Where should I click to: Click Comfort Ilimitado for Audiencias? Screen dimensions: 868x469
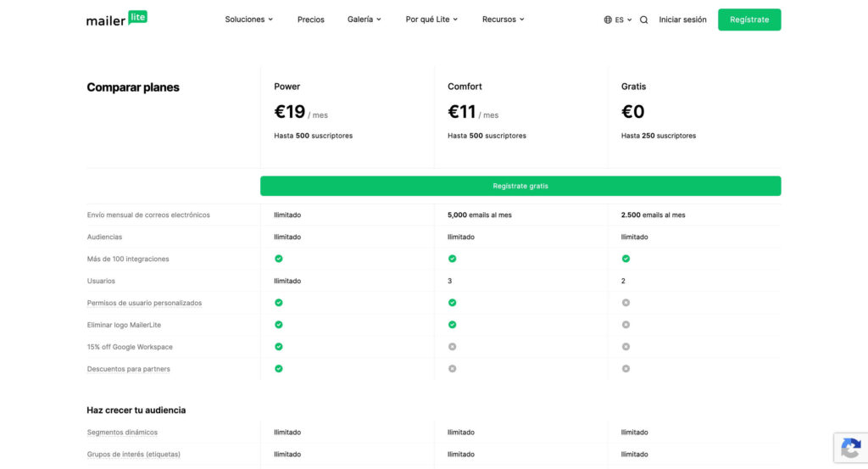tap(460, 237)
